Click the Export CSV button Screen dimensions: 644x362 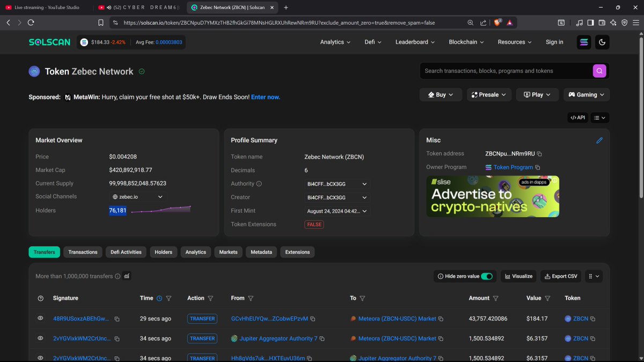[561, 276]
